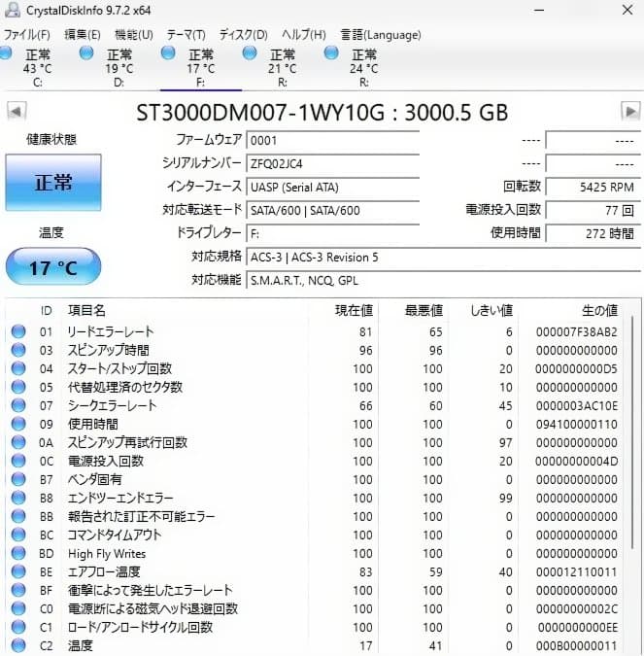Click the status orb for row C2 温度
The height and width of the screenshot is (656, 644).
[18, 645]
